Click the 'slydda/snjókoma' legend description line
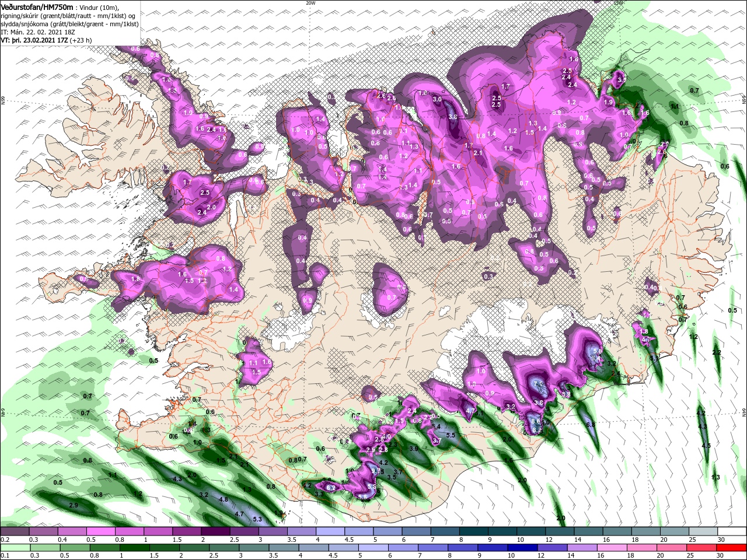Image resolution: width=747 pixels, height=560 pixels. point(69,24)
